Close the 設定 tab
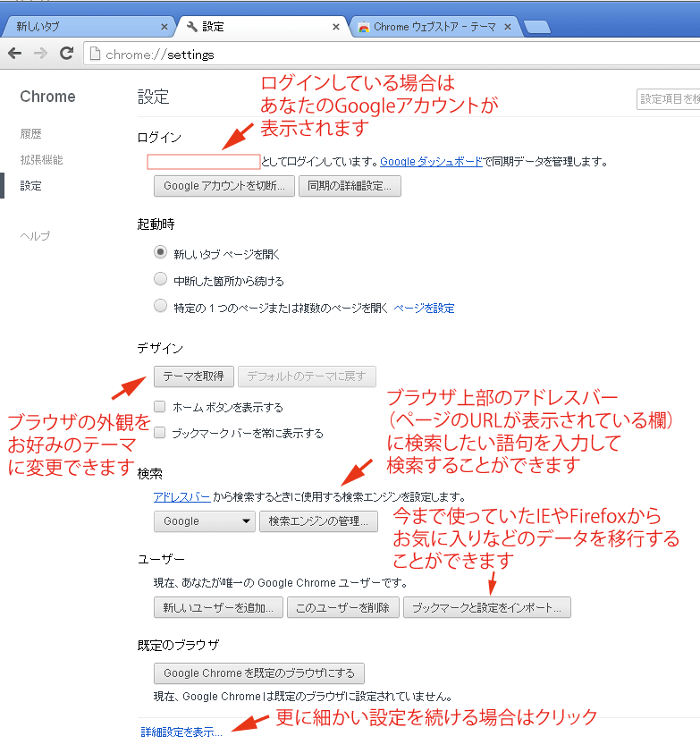 336,27
